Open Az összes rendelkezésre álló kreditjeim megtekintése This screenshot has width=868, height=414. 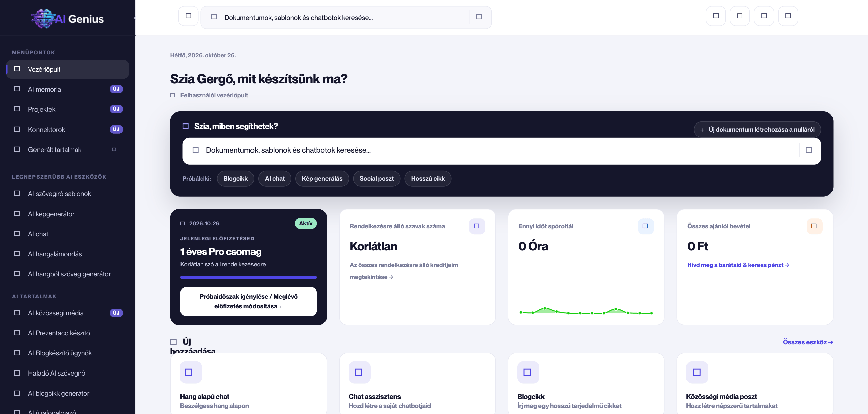coord(404,271)
